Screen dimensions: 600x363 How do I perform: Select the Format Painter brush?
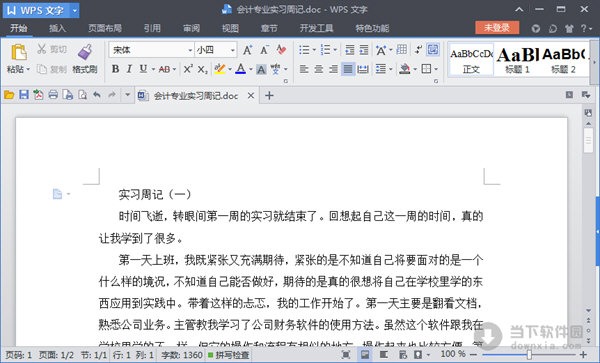tap(85, 52)
